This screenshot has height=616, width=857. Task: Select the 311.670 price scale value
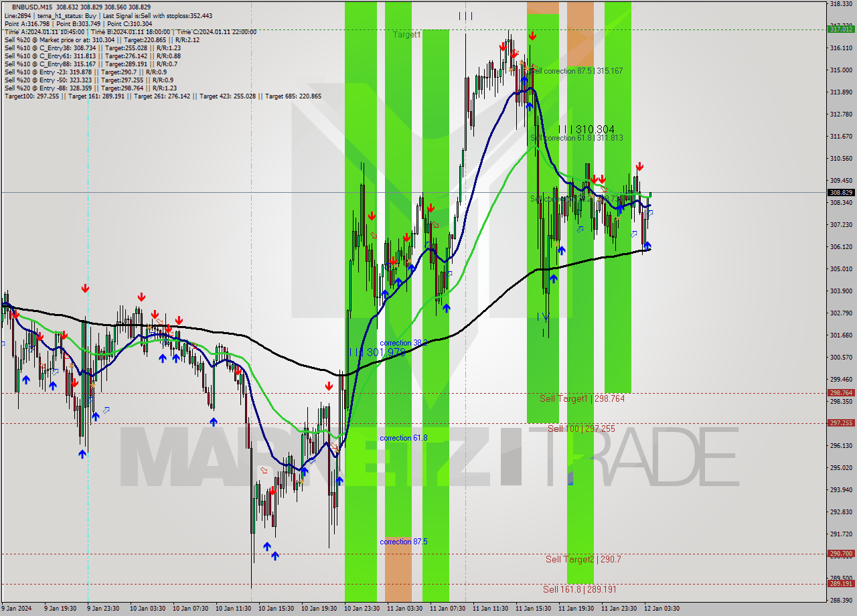tap(840, 137)
